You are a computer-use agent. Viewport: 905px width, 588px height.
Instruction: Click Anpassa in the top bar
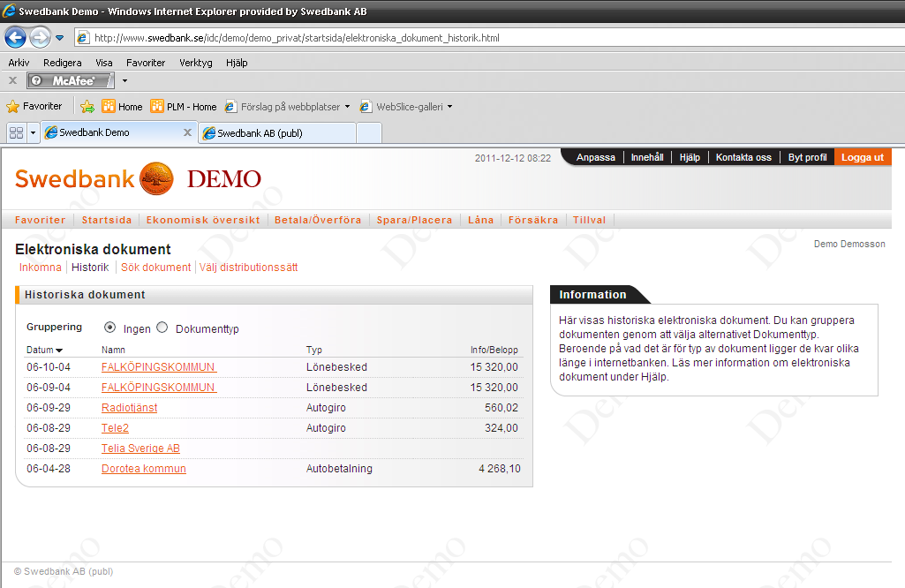pos(596,157)
